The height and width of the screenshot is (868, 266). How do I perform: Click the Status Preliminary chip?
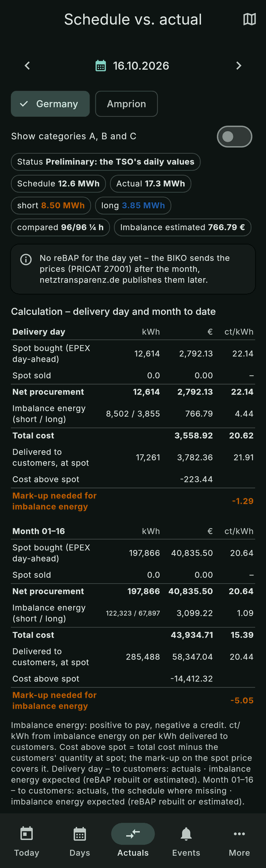(x=105, y=162)
